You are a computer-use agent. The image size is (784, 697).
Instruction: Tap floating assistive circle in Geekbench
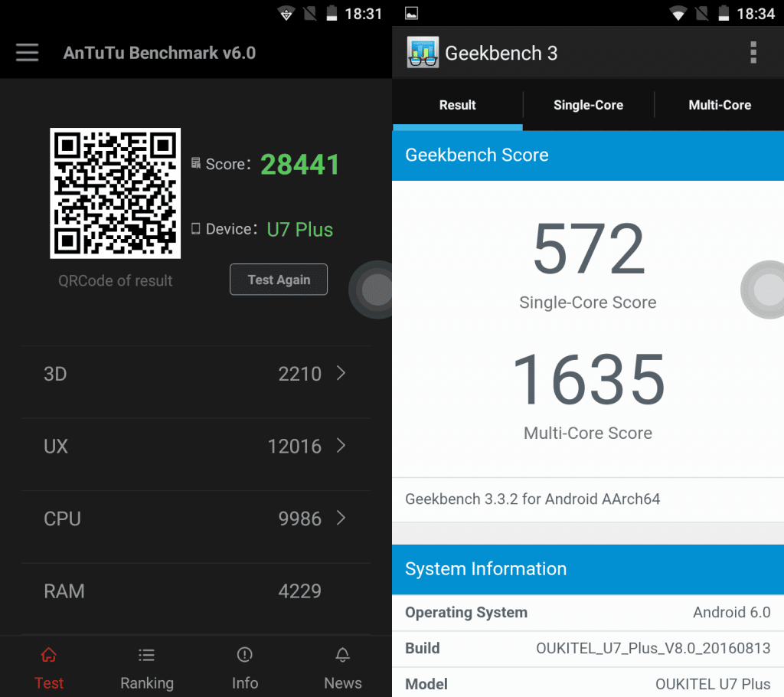763,290
